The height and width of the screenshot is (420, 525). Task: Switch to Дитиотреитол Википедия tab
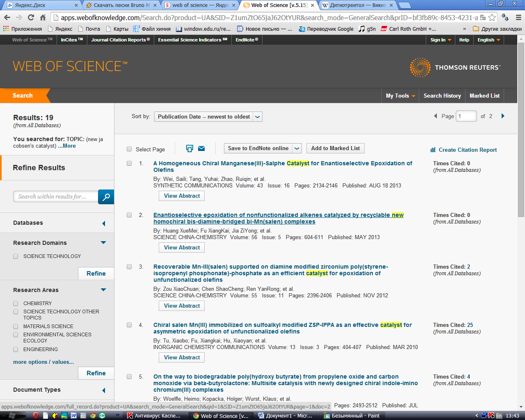coord(358,5)
